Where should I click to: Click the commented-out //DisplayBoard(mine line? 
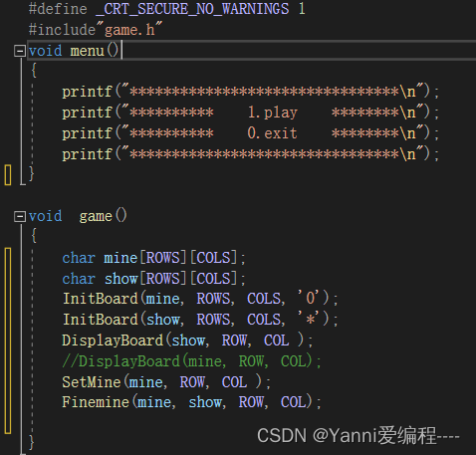pos(192,361)
